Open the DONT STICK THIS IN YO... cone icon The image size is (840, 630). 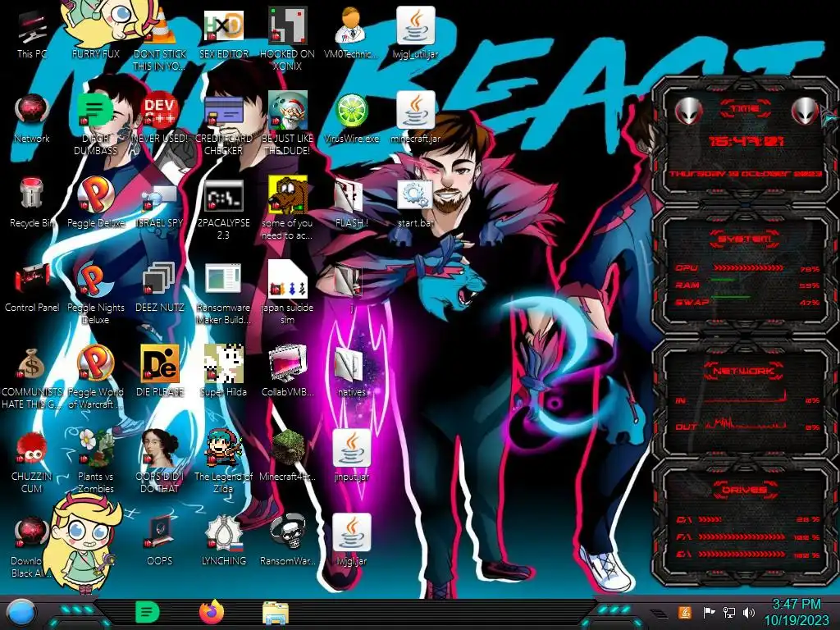pos(160,27)
